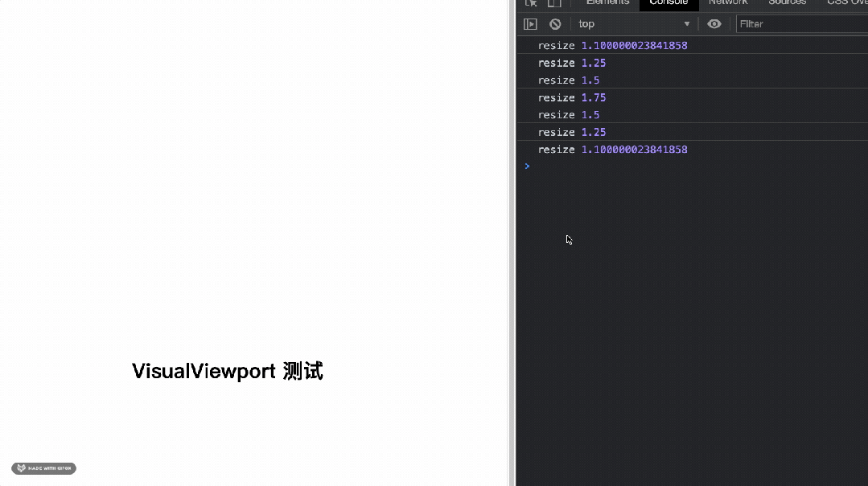The image size is (868, 486).
Task: Click the last 'resize 1.100000023841858' log
Action: 613,149
